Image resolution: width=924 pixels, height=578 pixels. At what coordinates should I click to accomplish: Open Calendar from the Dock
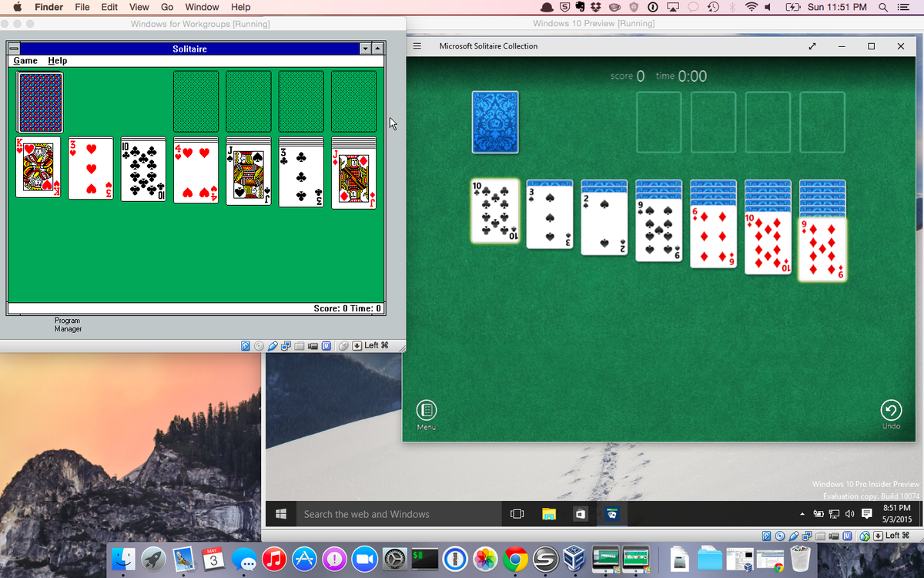point(213,559)
